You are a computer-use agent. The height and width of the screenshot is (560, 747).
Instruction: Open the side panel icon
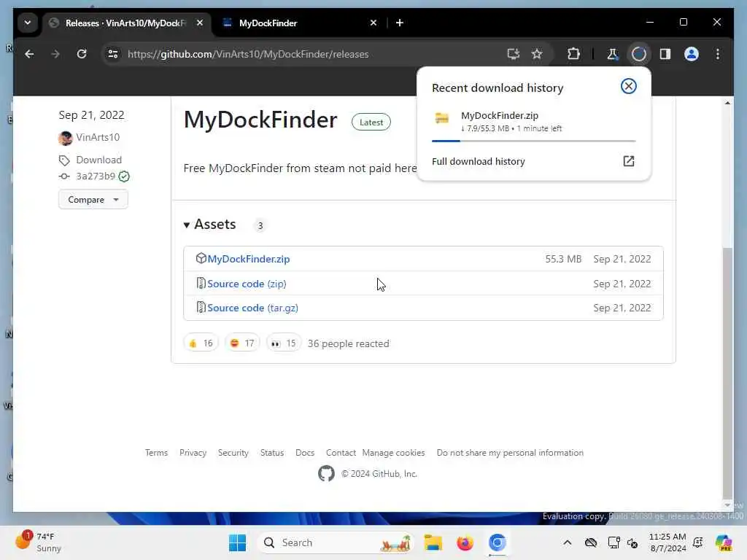point(665,54)
